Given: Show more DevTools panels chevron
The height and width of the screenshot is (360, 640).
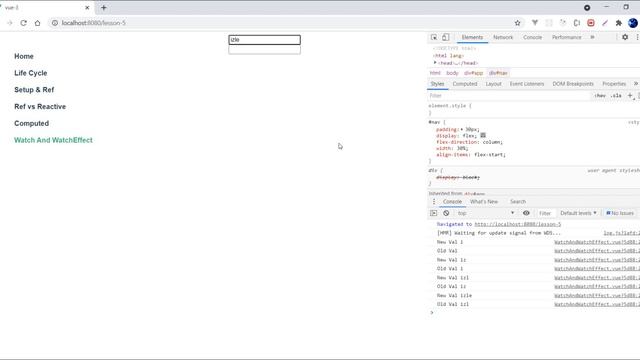Looking at the screenshot, I should (x=592, y=37).
